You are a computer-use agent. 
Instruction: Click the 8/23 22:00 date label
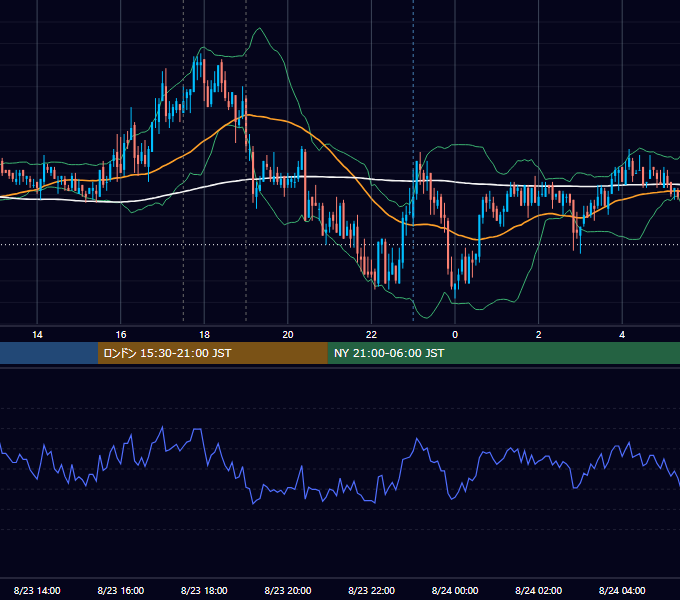point(372,590)
